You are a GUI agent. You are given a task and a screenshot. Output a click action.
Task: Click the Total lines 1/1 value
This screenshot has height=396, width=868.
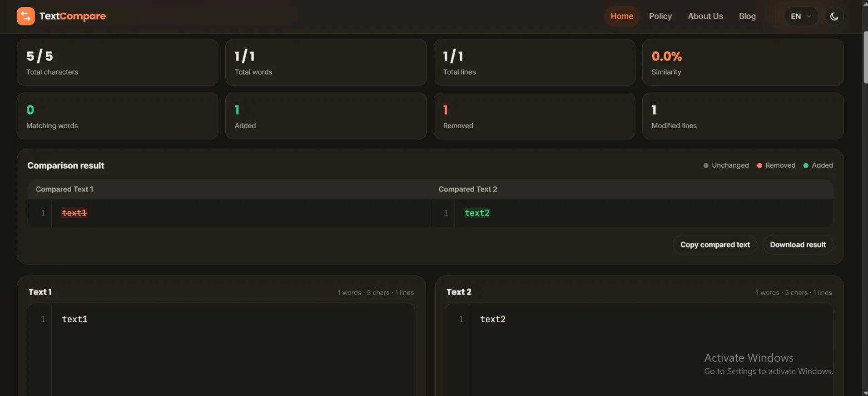pyautogui.click(x=453, y=56)
